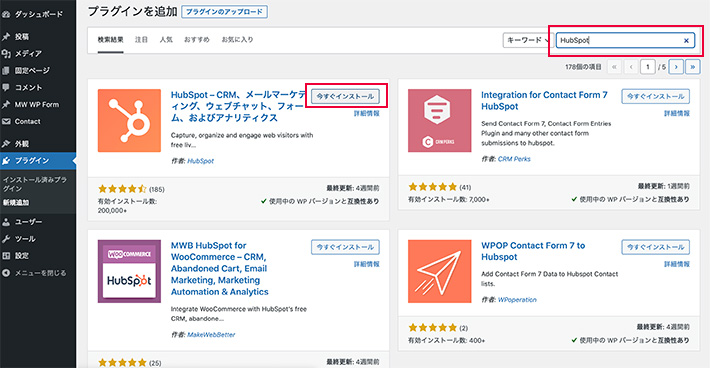The width and height of the screenshot is (710, 368).
Task: Click the pin icon beside MW WP Form
Action: coord(6,105)
